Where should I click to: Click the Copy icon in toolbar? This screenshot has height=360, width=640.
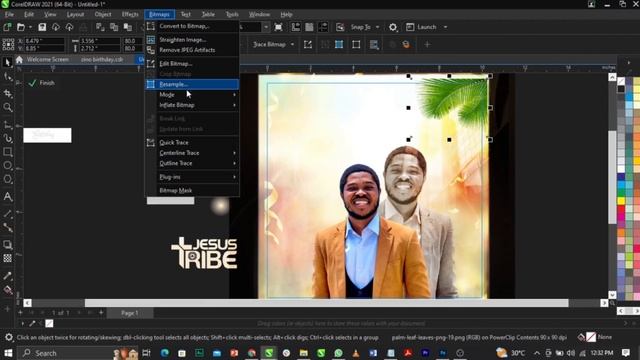(x=114, y=27)
